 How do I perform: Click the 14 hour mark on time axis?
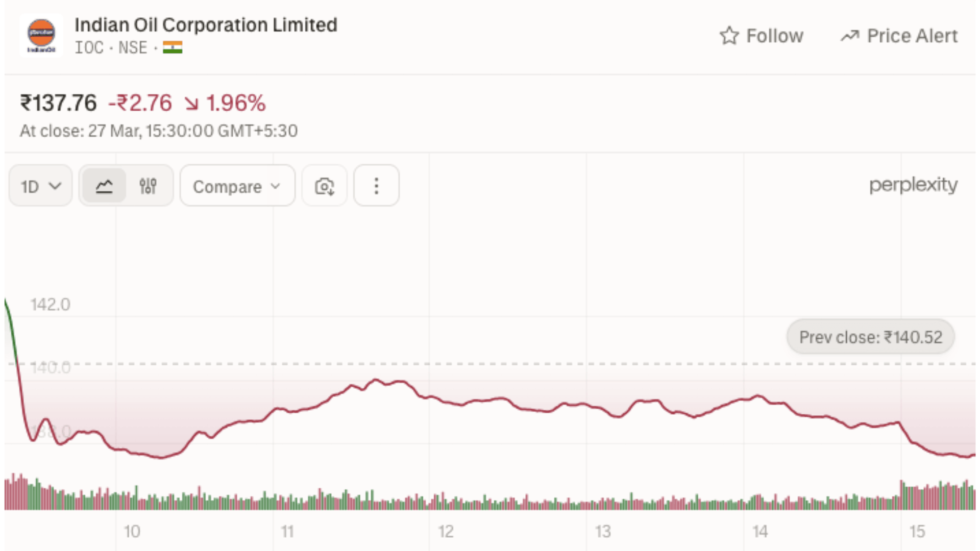[x=760, y=532]
